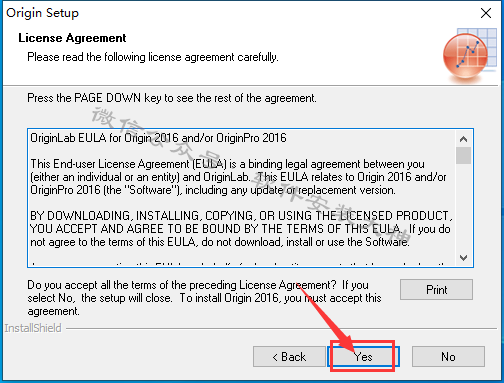Click the 'OriginLab EULA for Origin 2016' line
The height and width of the screenshot is (383, 504).
[158, 138]
